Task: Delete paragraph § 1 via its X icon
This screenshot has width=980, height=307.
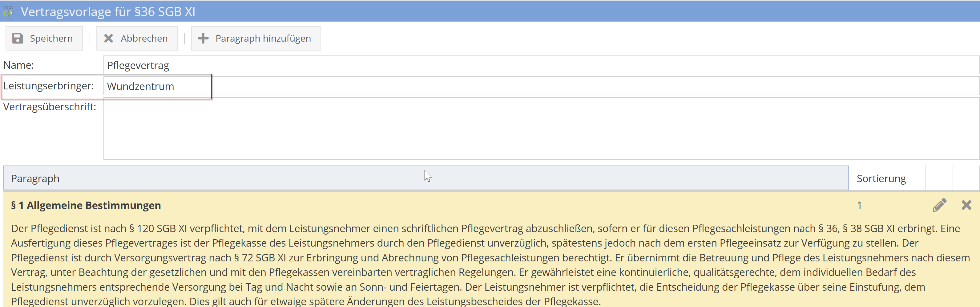Action: coord(967,205)
